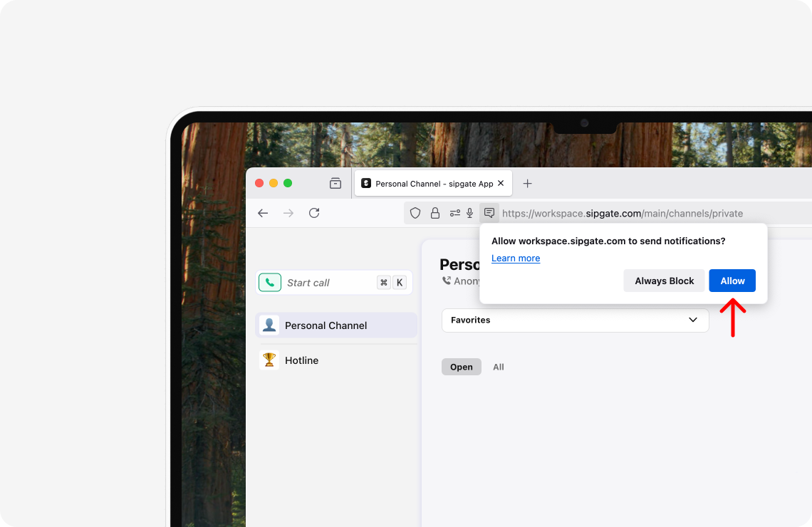Viewport: 812px width, 527px height.
Task: Open the Personal Channel in sidebar
Action: pyautogui.click(x=336, y=325)
